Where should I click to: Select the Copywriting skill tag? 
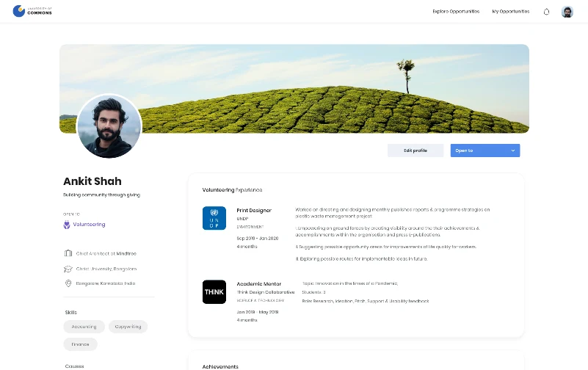click(x=128, y=327)
